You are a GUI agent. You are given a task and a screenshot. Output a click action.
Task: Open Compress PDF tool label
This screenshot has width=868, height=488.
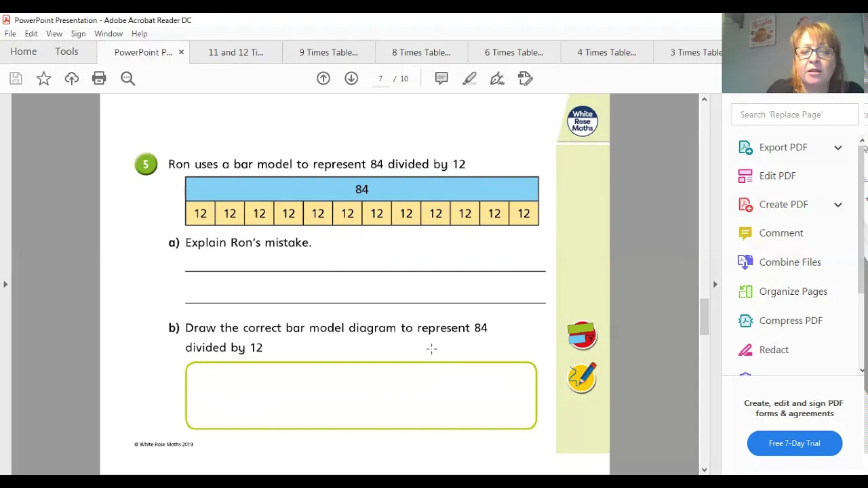(791, 321)
